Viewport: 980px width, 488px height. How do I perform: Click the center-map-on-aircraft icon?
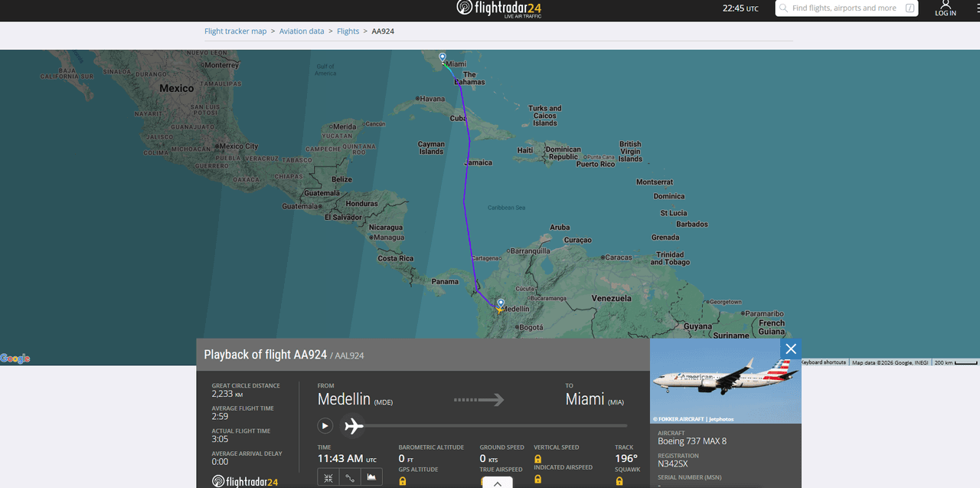[x=328, y=477]
